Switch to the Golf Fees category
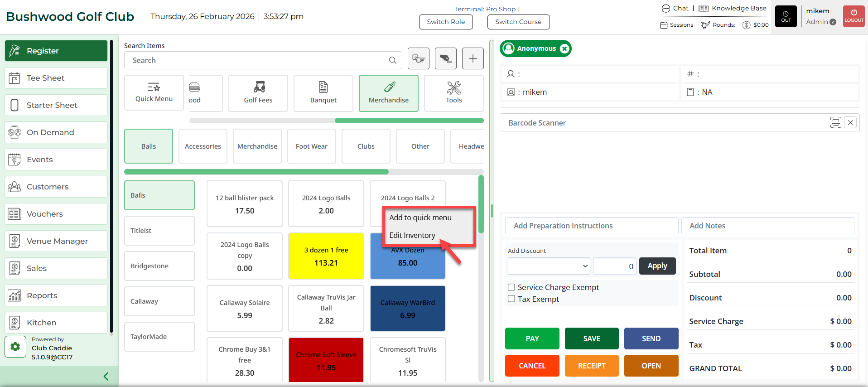Image resolution: width=868 pixels, height=387 pixels. (258, 93)
